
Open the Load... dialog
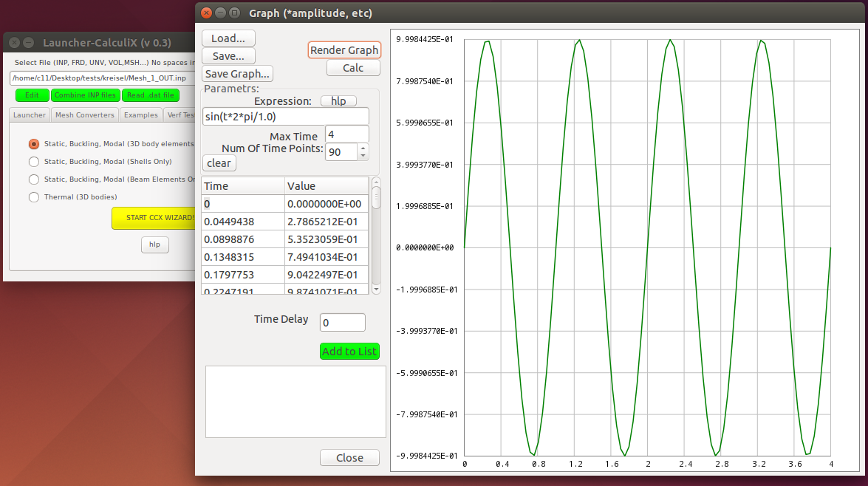click(228, 38)
